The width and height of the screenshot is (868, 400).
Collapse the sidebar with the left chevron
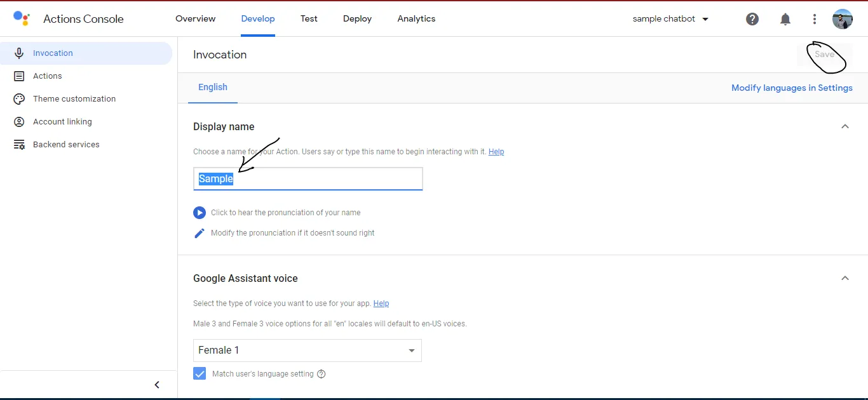pyautogui.click(x=157, y=385)
